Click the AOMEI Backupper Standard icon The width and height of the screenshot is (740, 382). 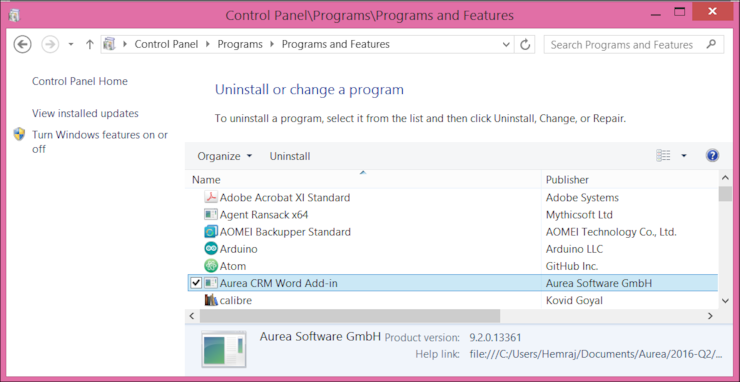(210, 232)
